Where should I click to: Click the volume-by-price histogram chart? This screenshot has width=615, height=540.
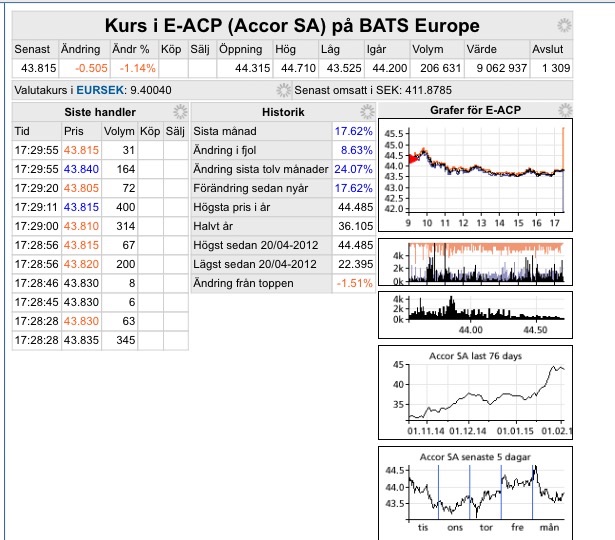pos(474,312)
